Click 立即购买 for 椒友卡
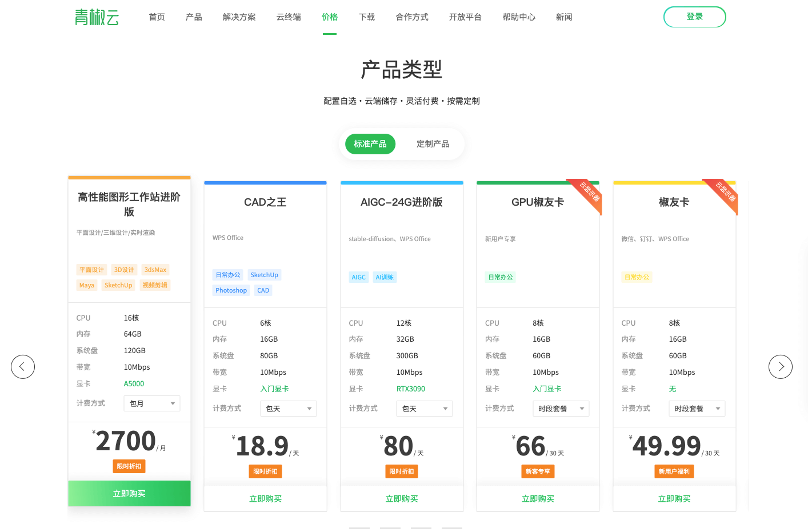The width and height of the screenshot is (808, 532). pos(674,499)
